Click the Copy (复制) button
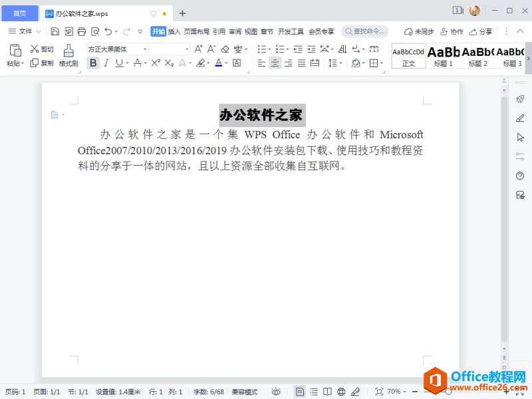532x399 pixels. (x=41, y=63)
